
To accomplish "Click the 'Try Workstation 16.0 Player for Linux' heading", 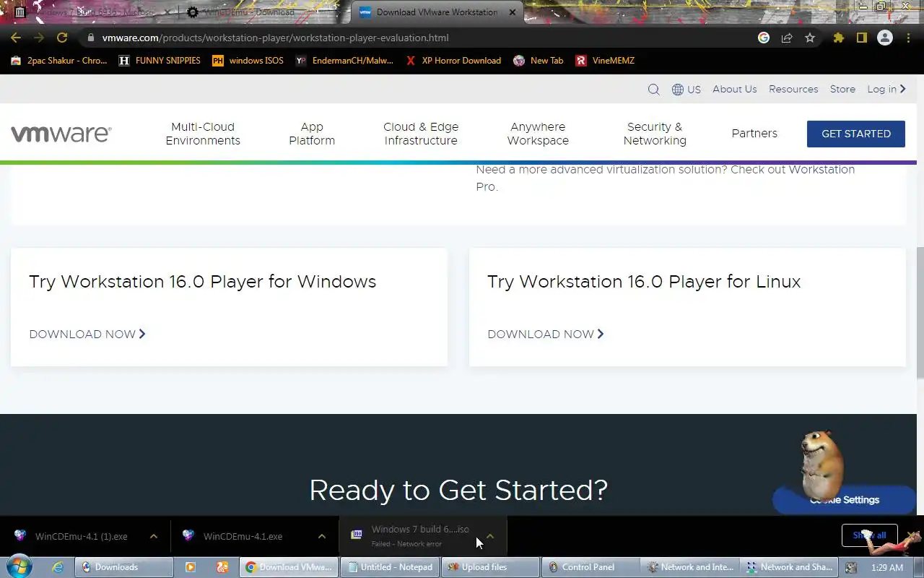I will coord(644,281).
